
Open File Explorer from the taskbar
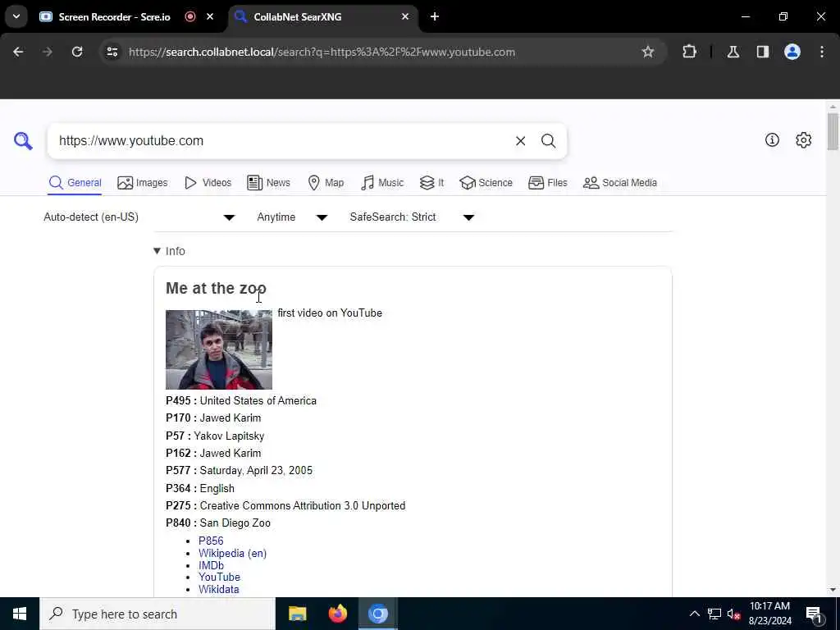click(297, 614)
